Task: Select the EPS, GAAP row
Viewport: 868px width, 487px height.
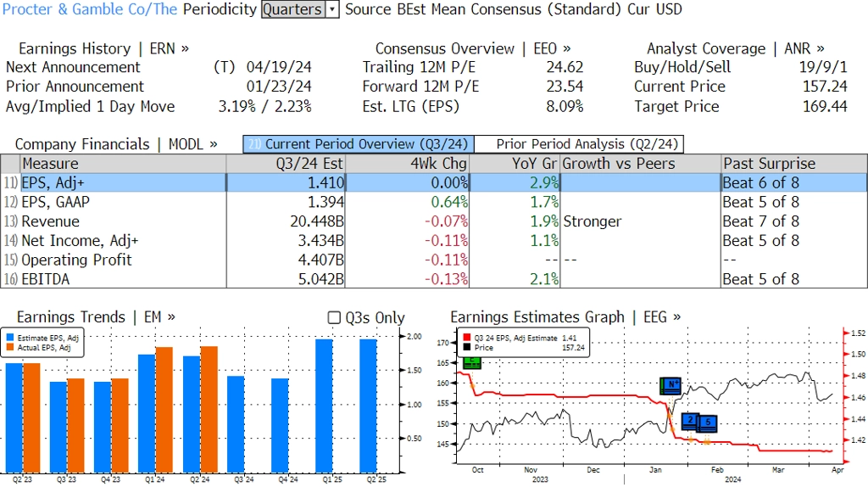Action: tap(434, 202)
